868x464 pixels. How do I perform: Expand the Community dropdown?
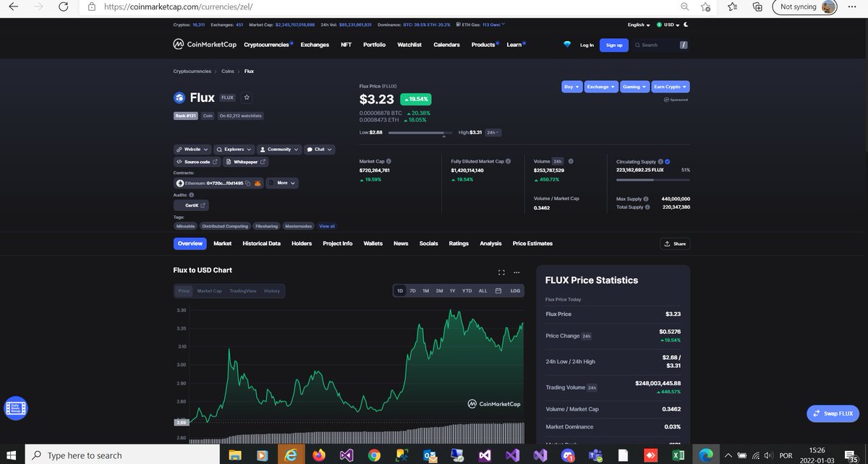pyautogui.click(x=278, y=150)
